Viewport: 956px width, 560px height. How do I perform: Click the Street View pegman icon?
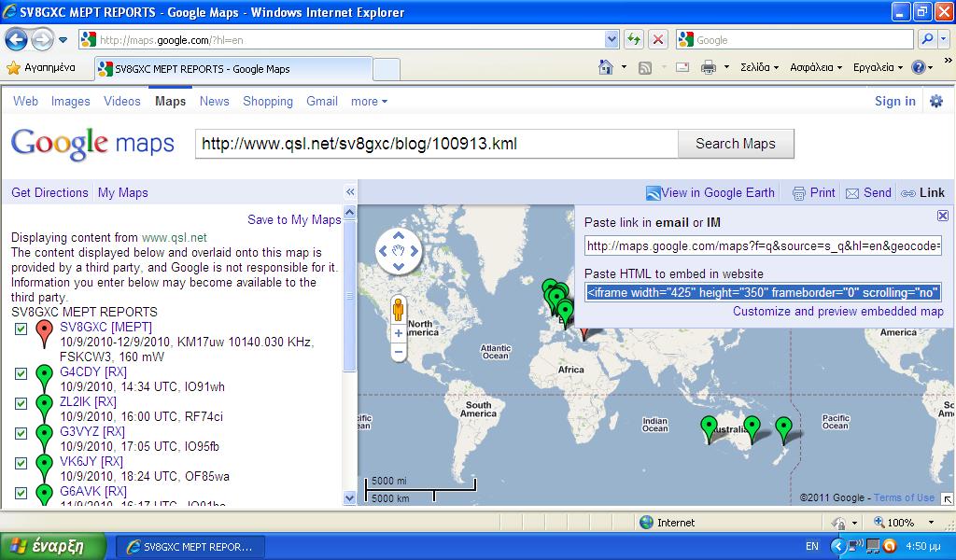click(x=398, y=310)
